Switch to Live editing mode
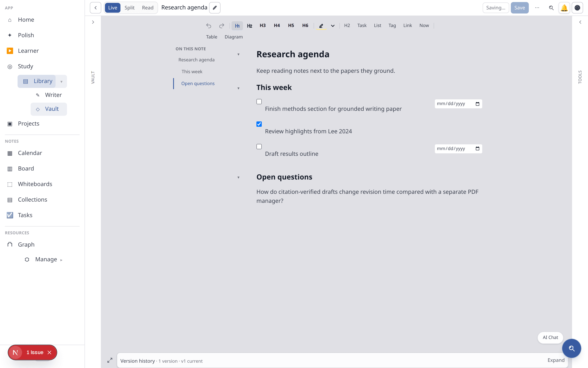Screen dimensions: 588x368 (112, 8)
